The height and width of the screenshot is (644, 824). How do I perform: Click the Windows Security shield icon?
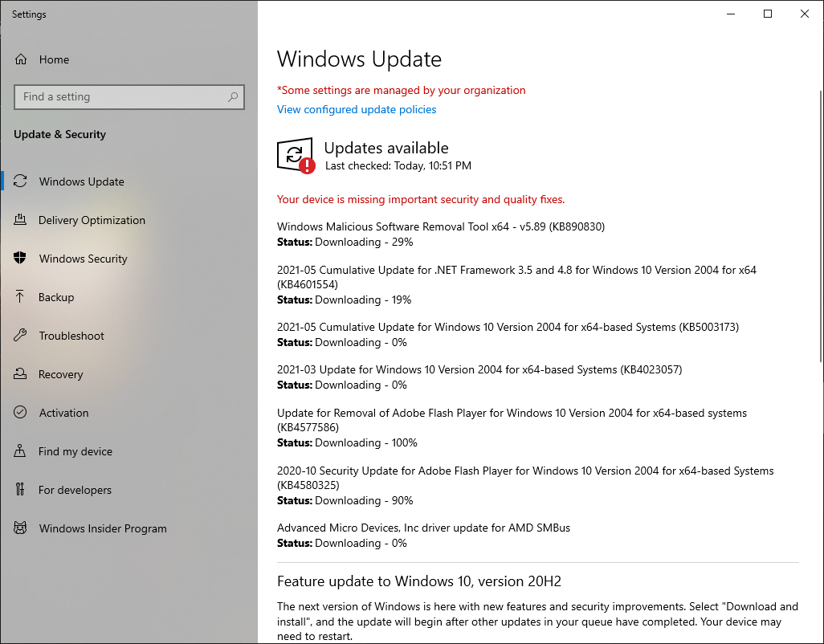21,259
